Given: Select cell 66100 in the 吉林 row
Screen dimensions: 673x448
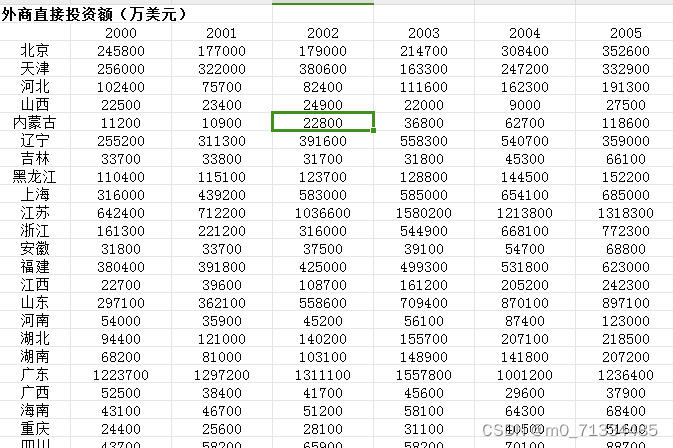Looking at the screenshot, I should [626, 159].
